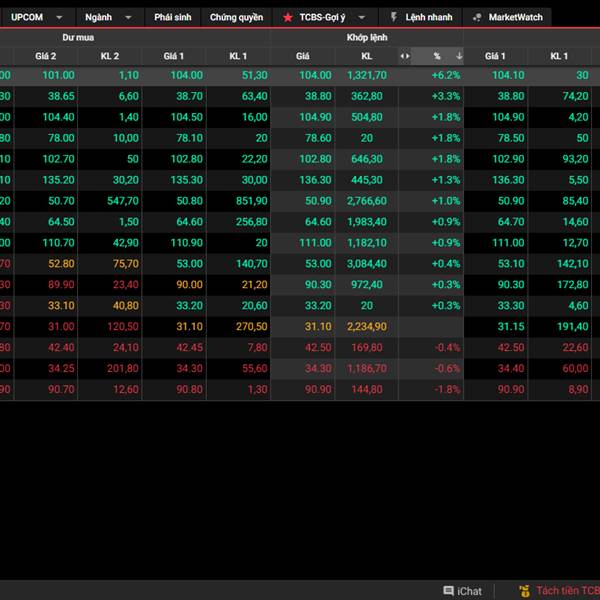Click ask price 31.15

511,326
